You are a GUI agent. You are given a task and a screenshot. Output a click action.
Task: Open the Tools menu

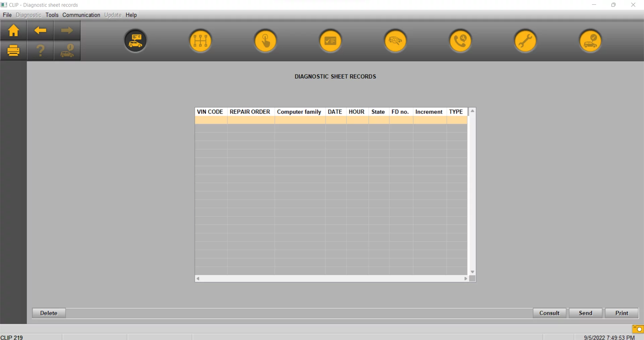tap(52, 15)
